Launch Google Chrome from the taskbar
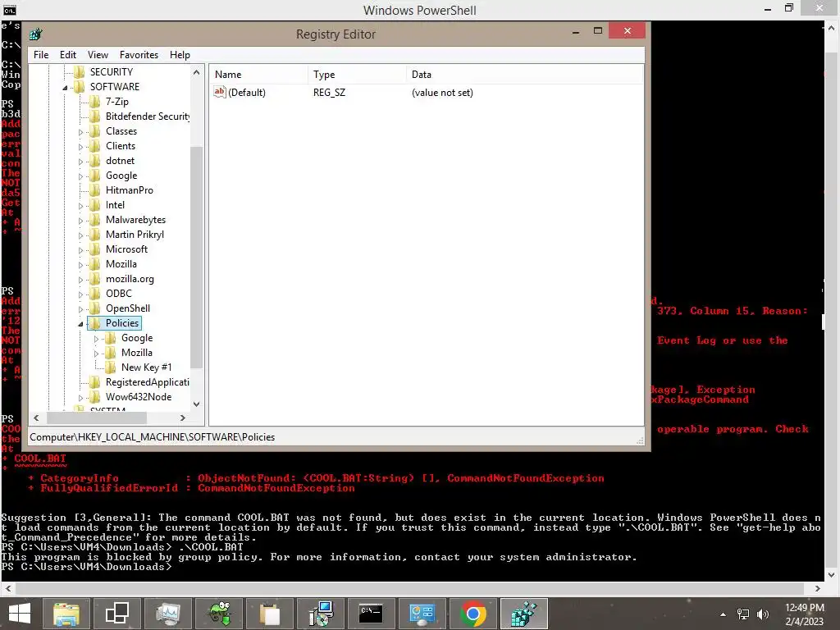 tap(473, 614)
